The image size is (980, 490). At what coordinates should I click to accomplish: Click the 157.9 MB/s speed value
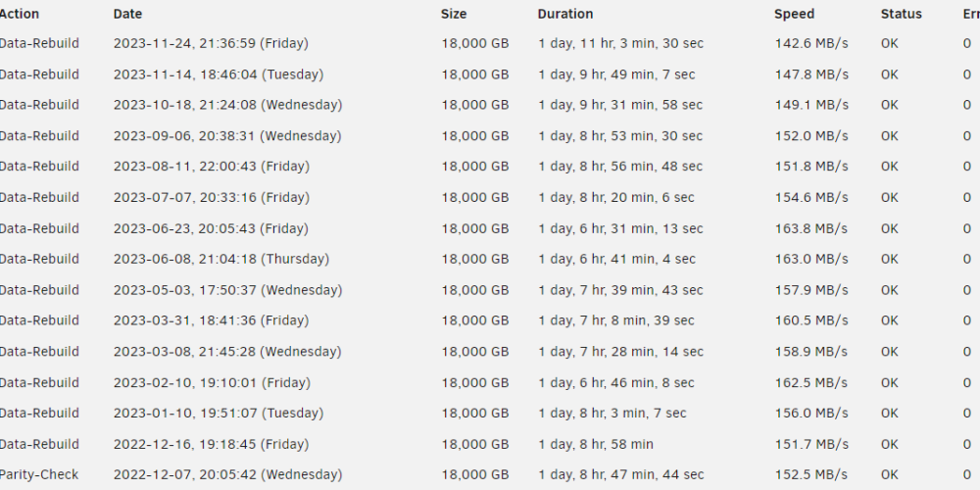[811, 290]
